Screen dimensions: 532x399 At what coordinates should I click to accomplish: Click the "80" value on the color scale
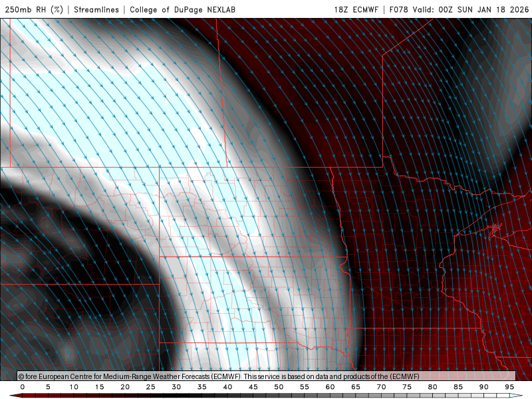pos(433,387)
